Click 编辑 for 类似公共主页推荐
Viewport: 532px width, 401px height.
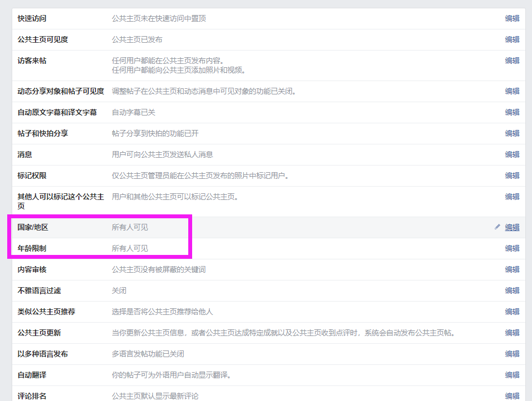[512, 312]
